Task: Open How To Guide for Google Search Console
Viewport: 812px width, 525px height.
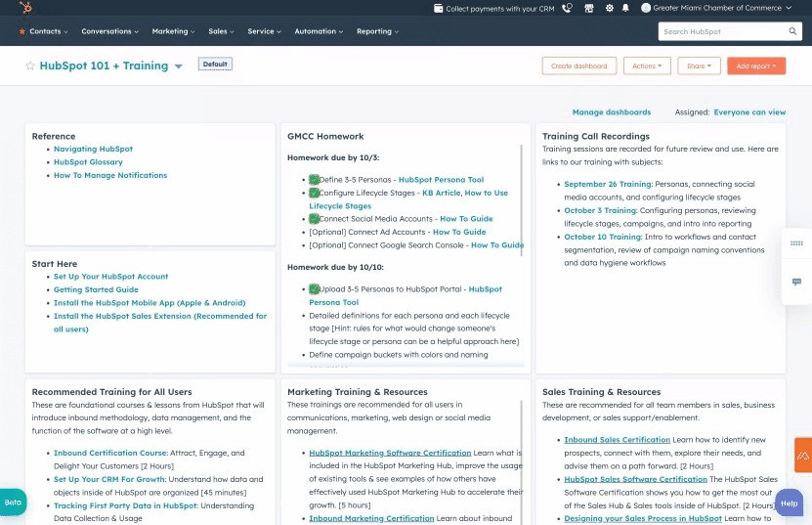Action: 497,245
